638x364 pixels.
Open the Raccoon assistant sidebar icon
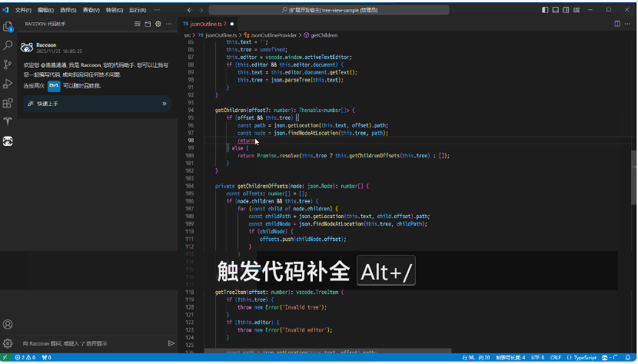click(8, 141)
